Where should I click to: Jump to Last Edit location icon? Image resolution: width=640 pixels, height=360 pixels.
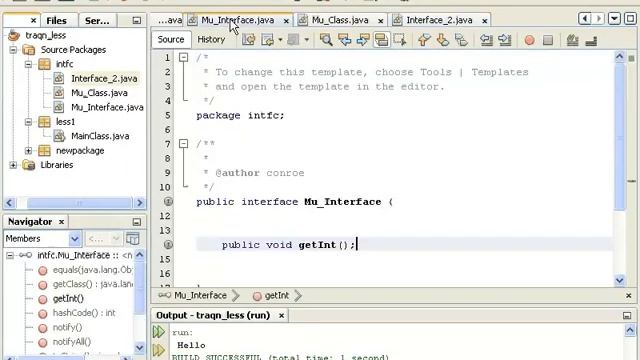(x=249, y=40)
